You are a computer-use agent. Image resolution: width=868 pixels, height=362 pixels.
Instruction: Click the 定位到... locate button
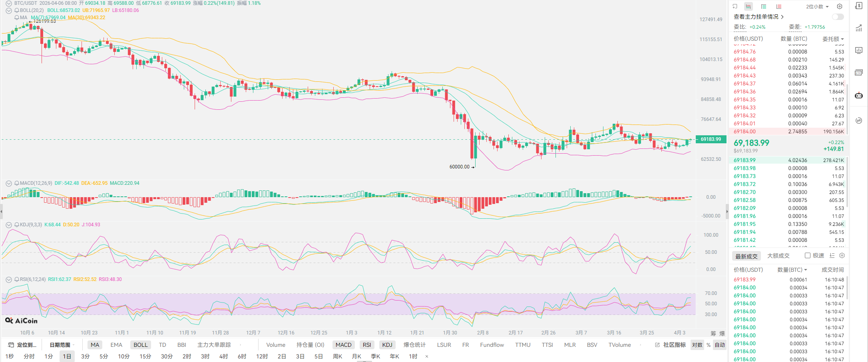coord(23,345)
